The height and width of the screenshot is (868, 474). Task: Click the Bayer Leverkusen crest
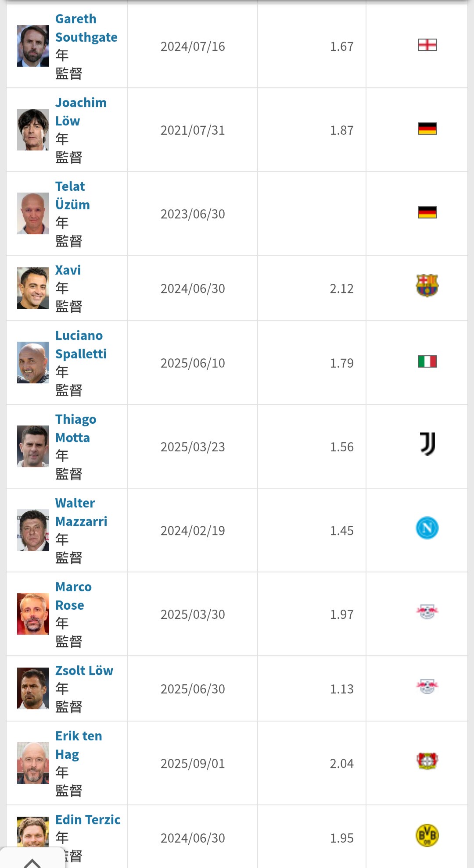tap(427, 761)
